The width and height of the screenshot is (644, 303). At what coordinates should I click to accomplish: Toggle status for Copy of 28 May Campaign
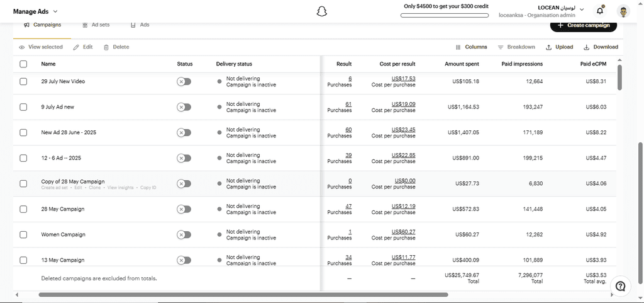[x=184, y=183]
